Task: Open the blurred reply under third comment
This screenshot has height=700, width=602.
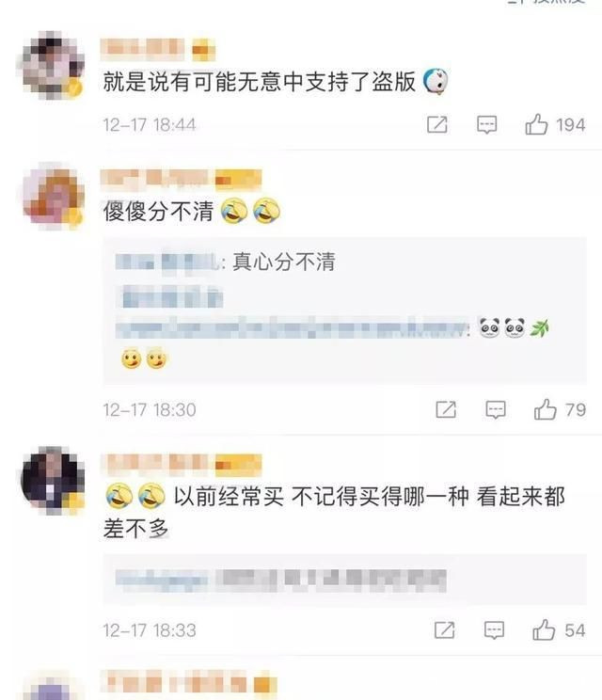Action: click(x=281, y=581)
